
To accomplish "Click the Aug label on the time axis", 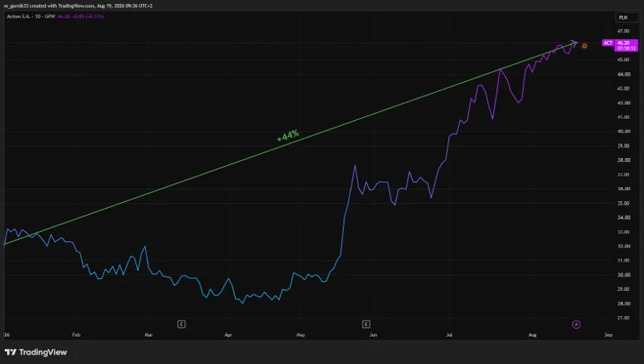I will (x=533, y=335).
